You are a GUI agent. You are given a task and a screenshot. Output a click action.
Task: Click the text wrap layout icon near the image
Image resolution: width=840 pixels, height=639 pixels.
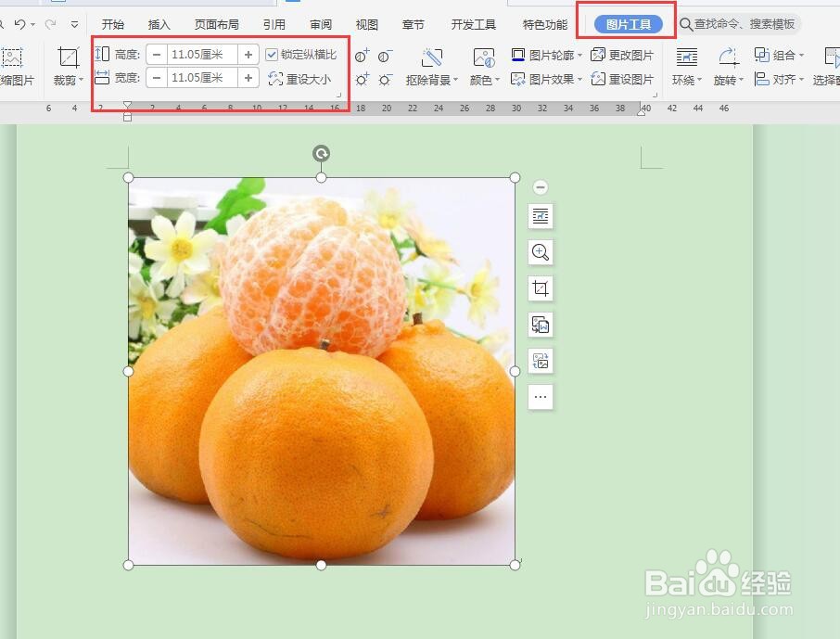[541, 215]
